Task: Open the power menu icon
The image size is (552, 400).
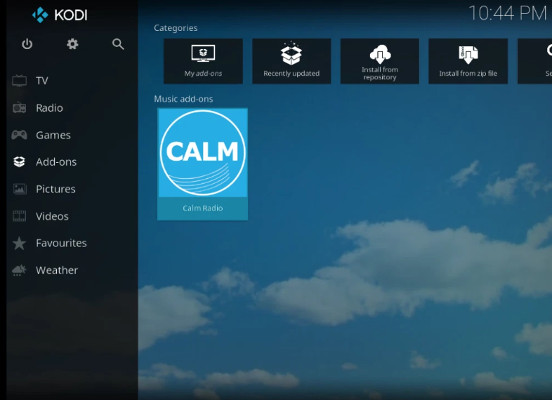Action: click(27, 44)
